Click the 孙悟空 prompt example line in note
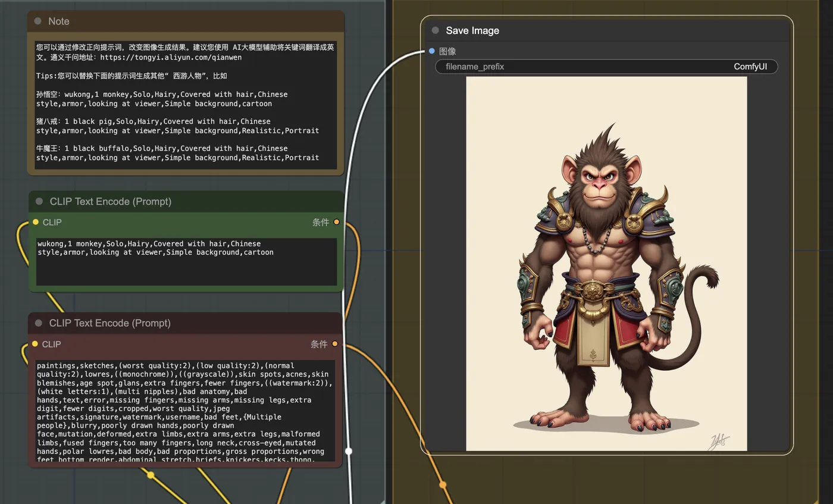 [162, 99]
